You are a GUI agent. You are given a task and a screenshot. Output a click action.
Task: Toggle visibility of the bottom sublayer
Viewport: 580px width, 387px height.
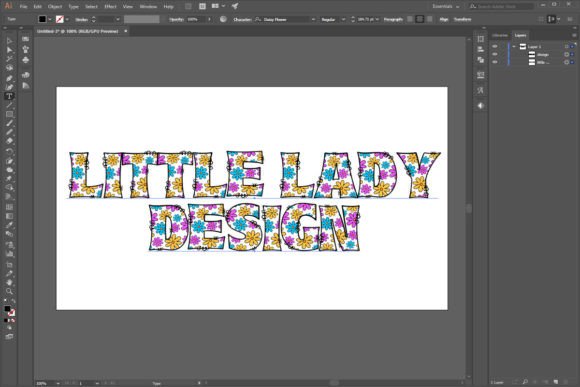[495, 62]
